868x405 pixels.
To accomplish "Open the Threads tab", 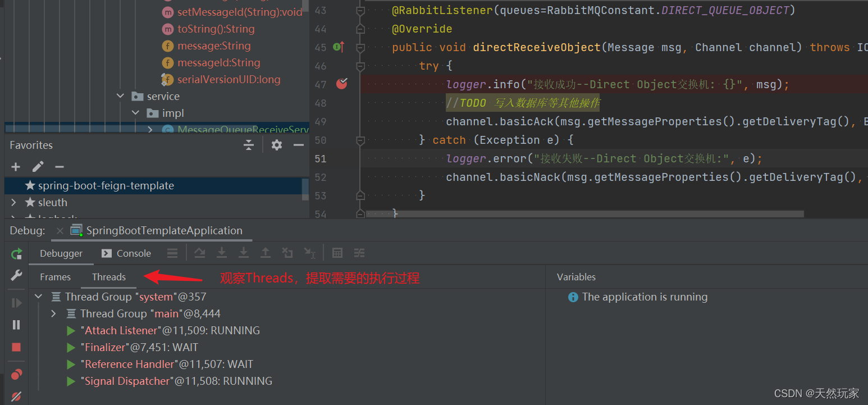I will (109, 277).
